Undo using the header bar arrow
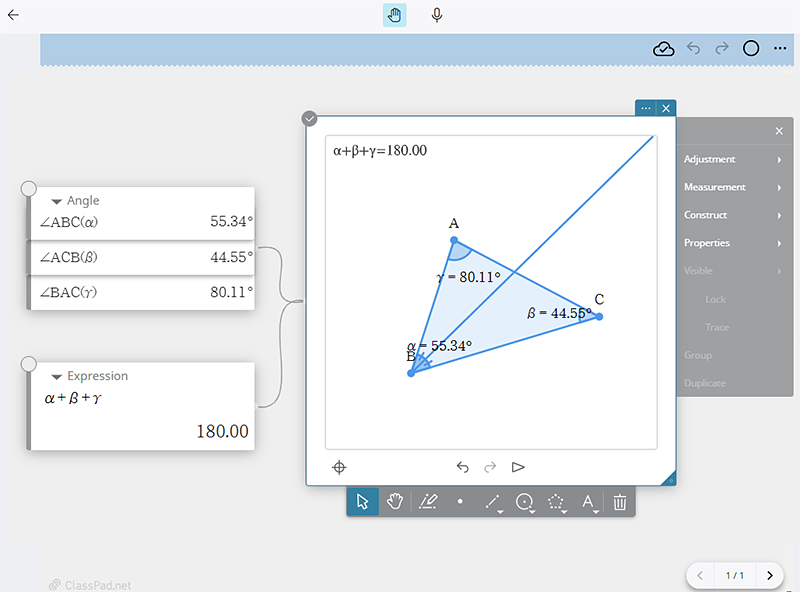This screenshot has width=800, height=592. coord(693,48)
